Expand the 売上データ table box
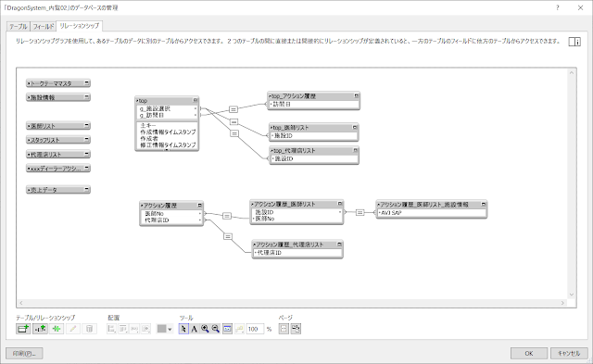Image resolution: width=593 pixels, height=364 pixels. click(x=86, y=189)
